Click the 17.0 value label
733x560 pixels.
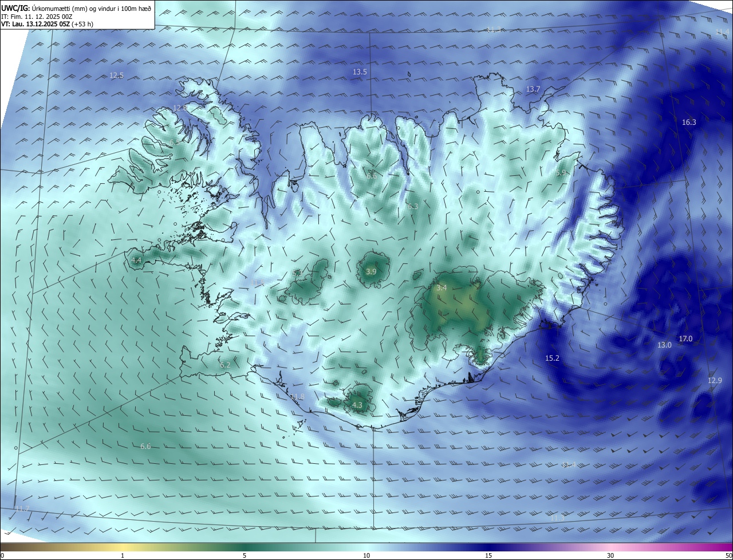685,338
